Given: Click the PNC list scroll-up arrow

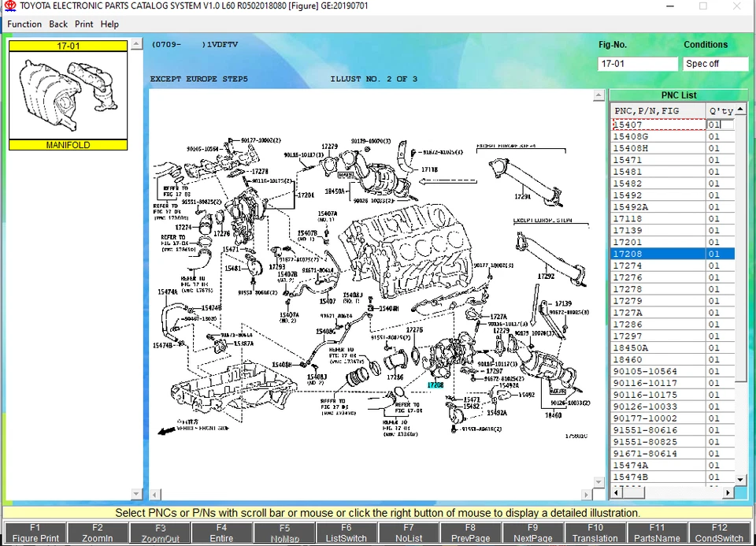Looking at the screenshot, I should tap(740, 110).
